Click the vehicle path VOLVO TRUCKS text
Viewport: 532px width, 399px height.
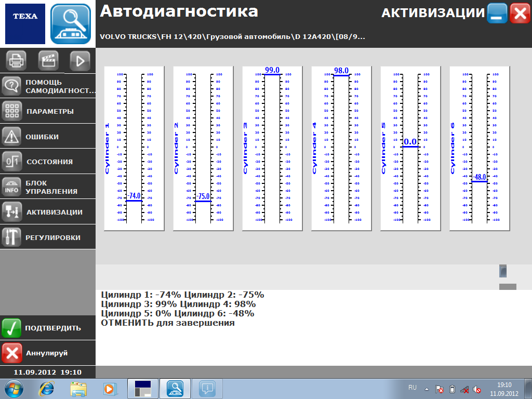click(x=232, y=37)
